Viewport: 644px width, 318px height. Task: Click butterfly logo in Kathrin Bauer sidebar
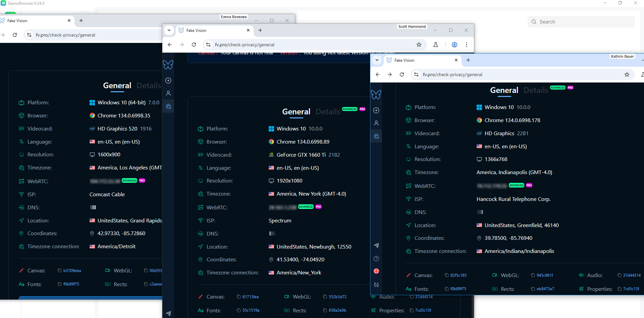[x=376, y=95]
